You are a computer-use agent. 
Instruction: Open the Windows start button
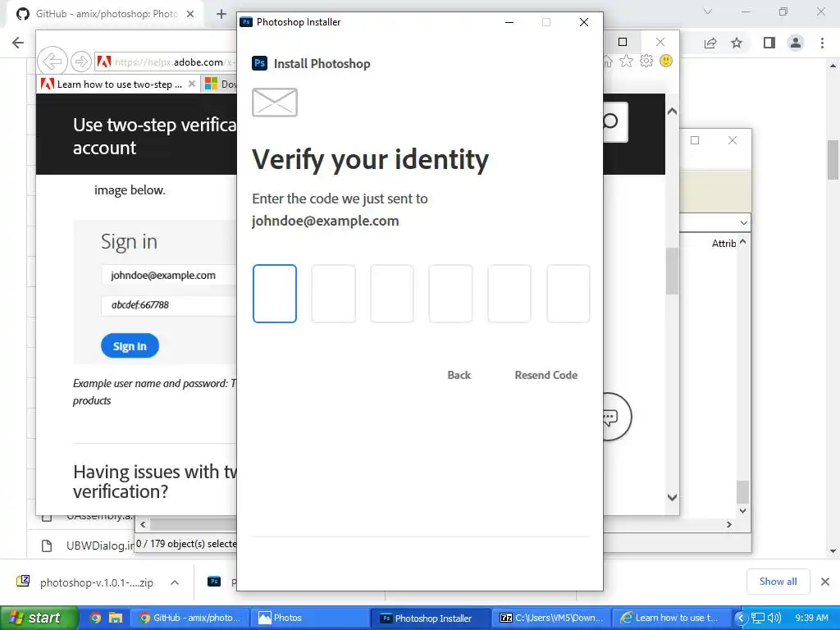39,618
